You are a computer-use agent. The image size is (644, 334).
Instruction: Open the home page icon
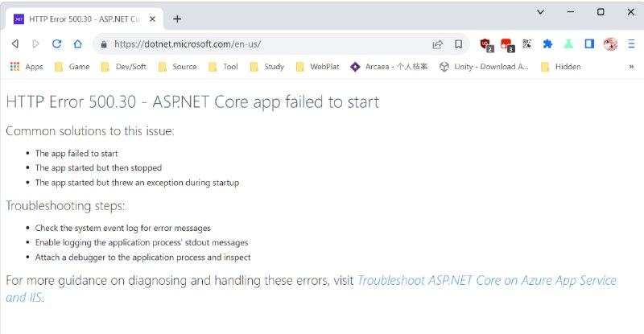point(77,43)
